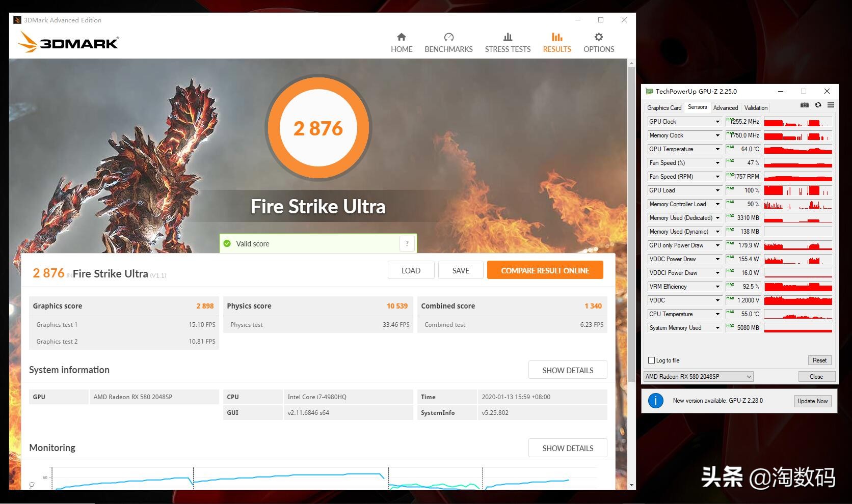Screen dimensions: 852x504
Task: Click the 1255.2 MHz GPU Clock reading
Action: point(743,122)
